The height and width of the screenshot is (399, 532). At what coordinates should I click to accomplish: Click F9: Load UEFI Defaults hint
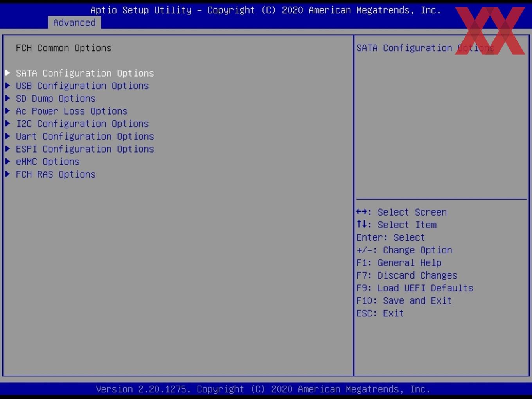click(415, 288)
